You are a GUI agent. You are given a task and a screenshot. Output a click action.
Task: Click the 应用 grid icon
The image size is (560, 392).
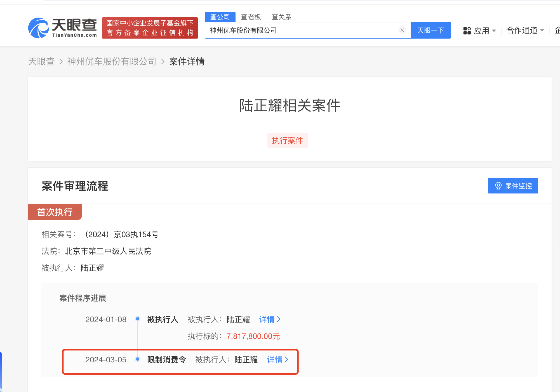pos(467,30)
